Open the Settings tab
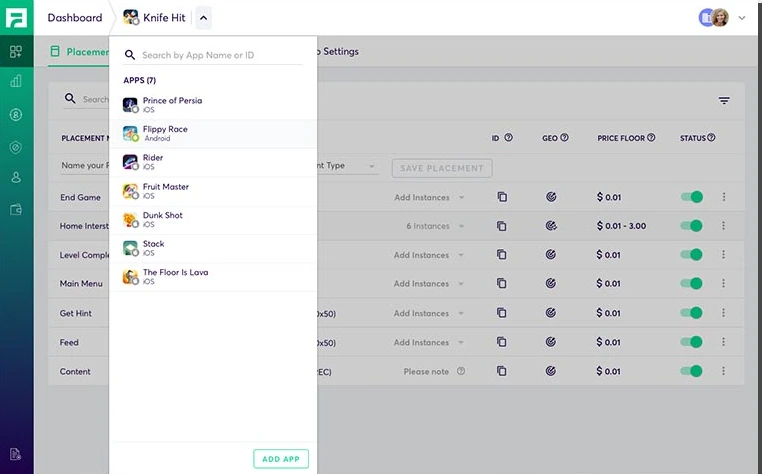Screen dimensions: 762x474 (340, 51)
